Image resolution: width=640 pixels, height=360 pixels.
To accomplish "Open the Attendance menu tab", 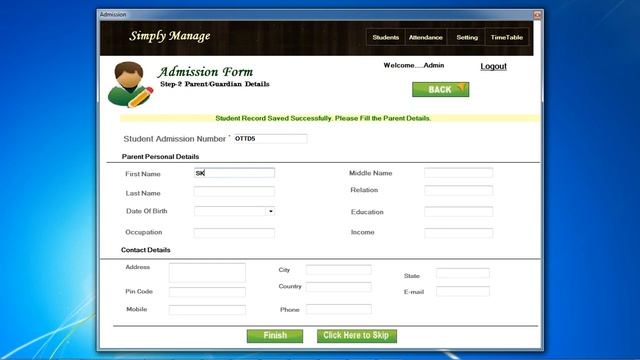I will (426, 37).
